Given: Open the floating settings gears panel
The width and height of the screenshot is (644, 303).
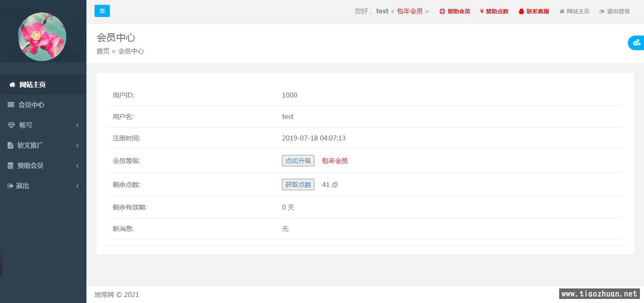Looking at the screenshot, I should tap(637, 42).
